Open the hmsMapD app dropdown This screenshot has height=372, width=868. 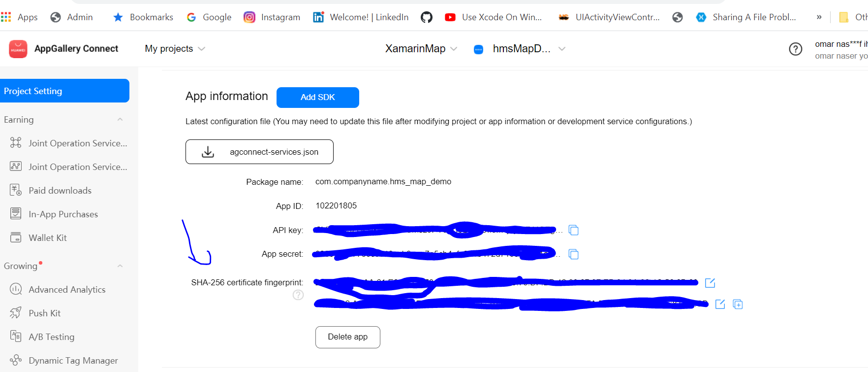pos(529,49)
